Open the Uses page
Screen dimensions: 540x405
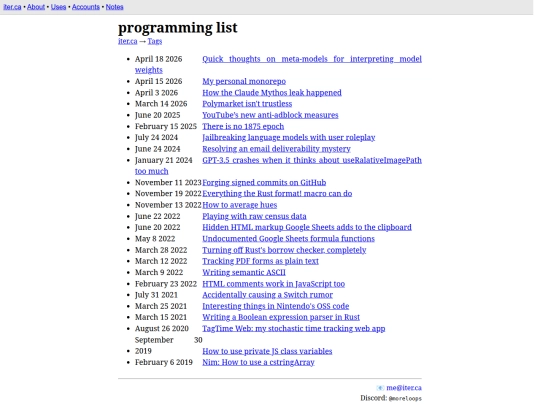(x=58, y=7)
